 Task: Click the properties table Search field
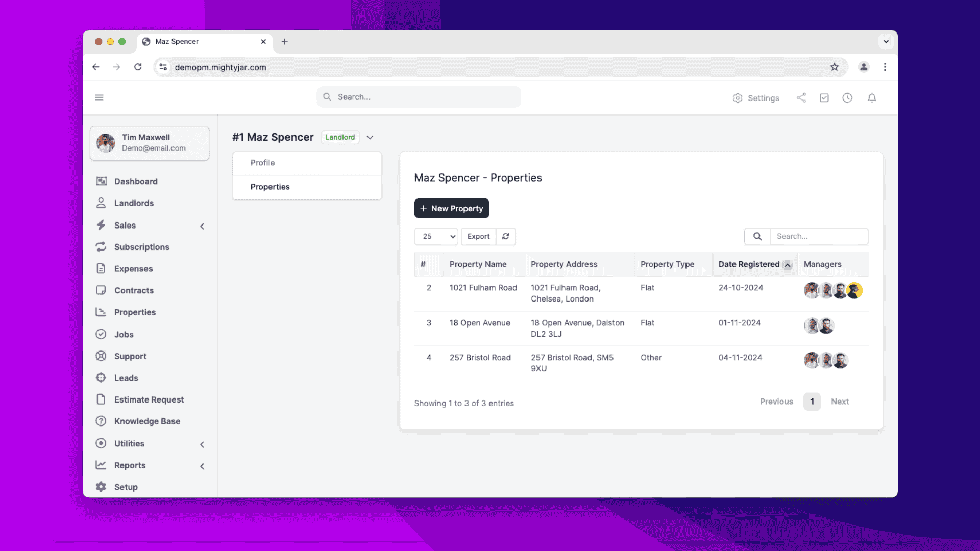point(819,236)
